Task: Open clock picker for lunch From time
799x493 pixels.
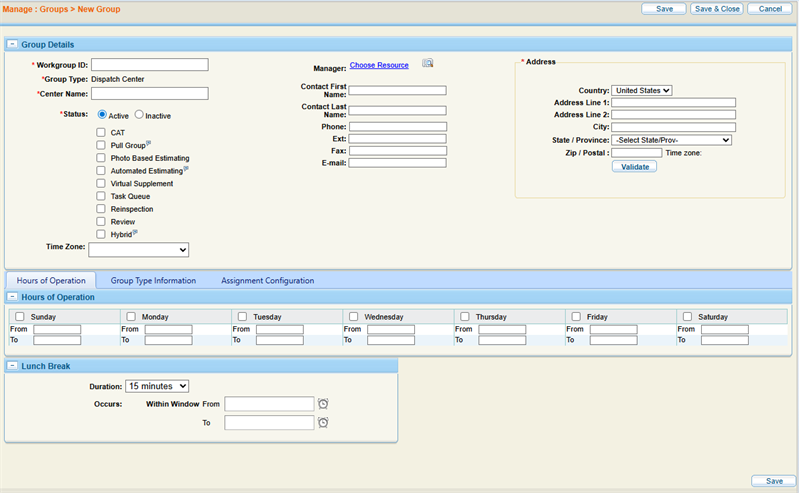Action: point(323,404)
